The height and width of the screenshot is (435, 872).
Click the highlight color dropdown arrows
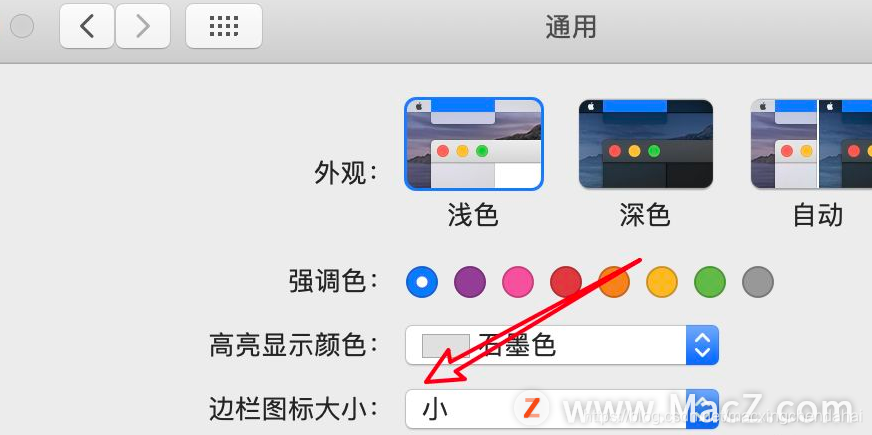[703, 345]
